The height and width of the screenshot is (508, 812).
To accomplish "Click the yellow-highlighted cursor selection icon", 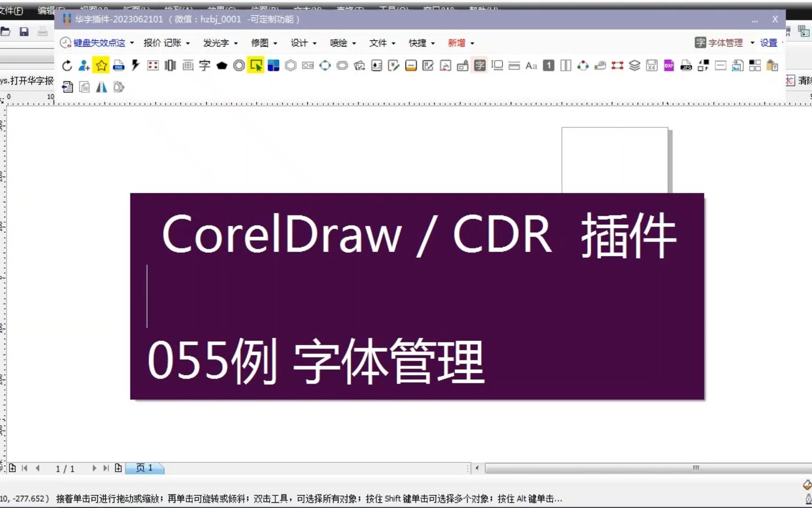I will pyautogui.click(x=256, y=65).
